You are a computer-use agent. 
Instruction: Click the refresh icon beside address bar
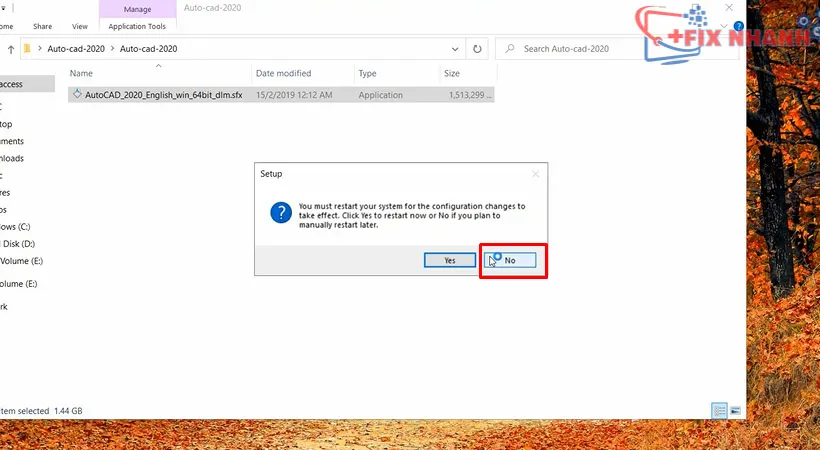[x=478, y=48]
